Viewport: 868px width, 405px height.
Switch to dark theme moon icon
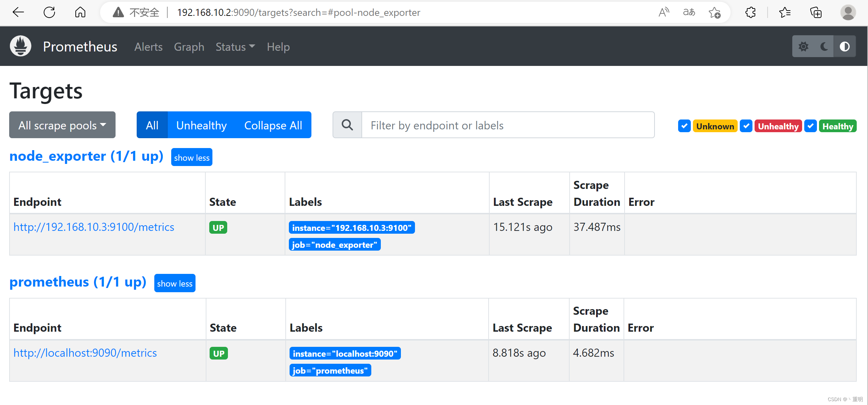point(824,46)
